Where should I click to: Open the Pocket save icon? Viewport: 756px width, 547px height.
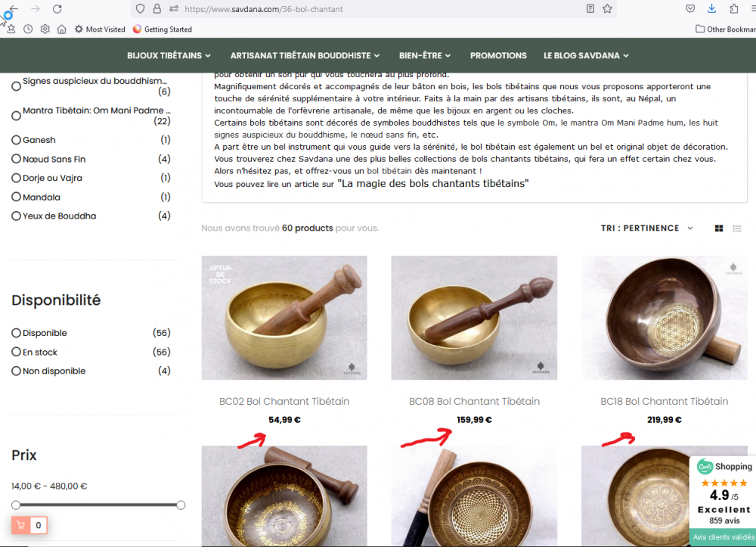coord(690,8)
